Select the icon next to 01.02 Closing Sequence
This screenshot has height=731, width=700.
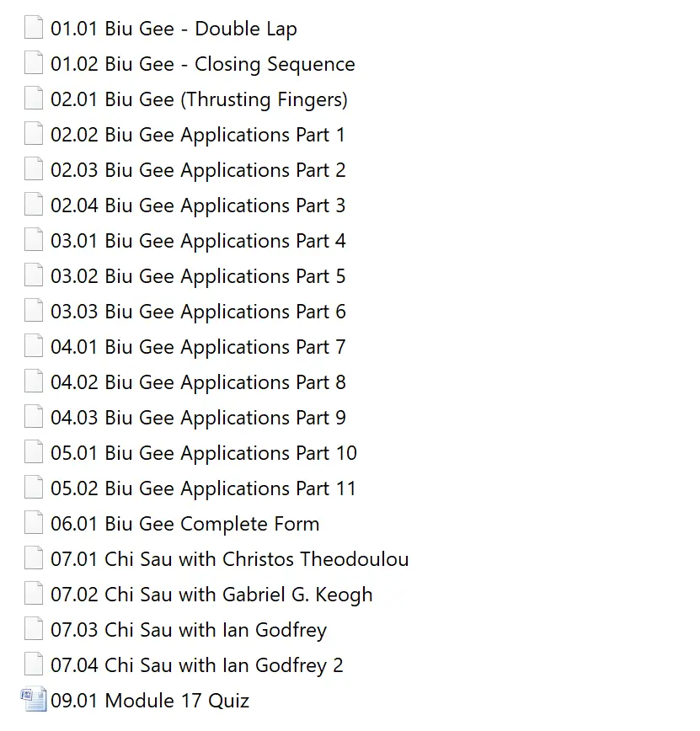[x=34, y=64]
